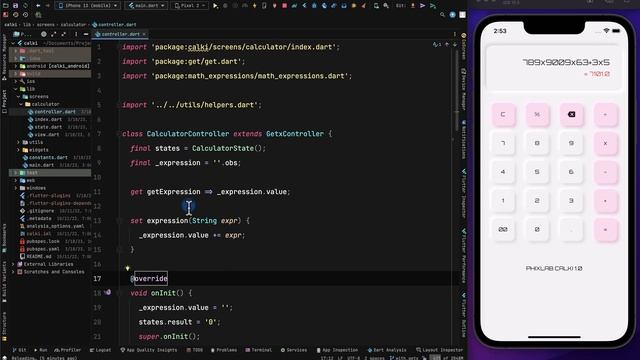Viewport: 640px width, 360px height.
Task: Tap the 7 key on the calculator
Action: coord(503,143)
